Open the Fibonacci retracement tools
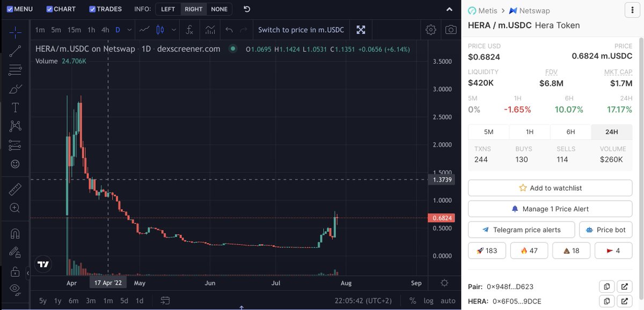Viewport: 644px width, 310px height. [x=15, y=70]
